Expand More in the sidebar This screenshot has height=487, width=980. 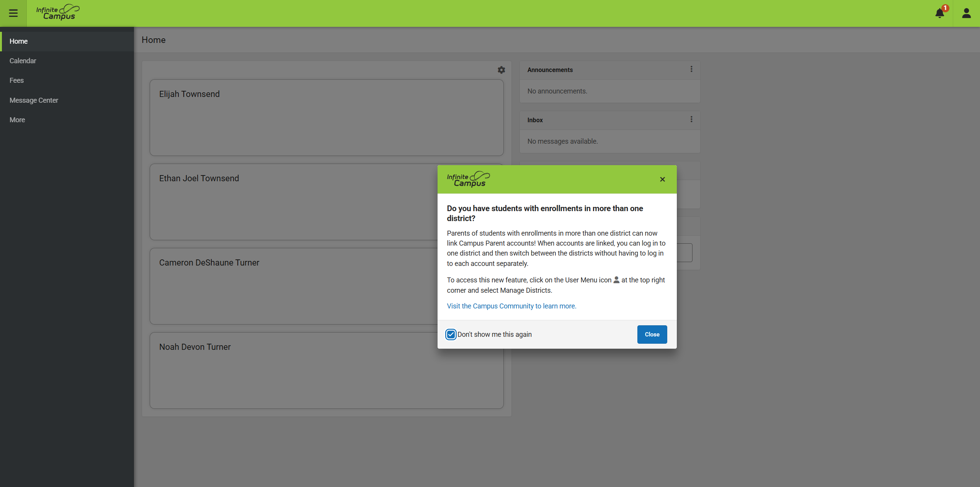(67, 120)
